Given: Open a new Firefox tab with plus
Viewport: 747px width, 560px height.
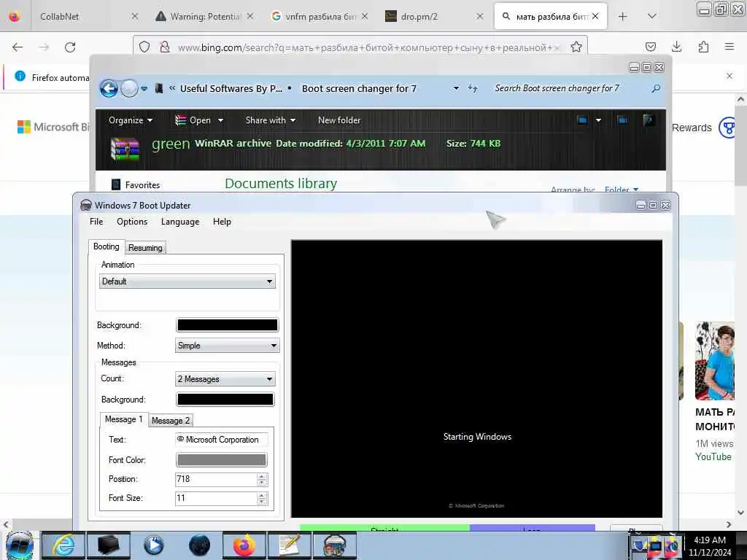Looking at the screenshot, I should [623, 17].
